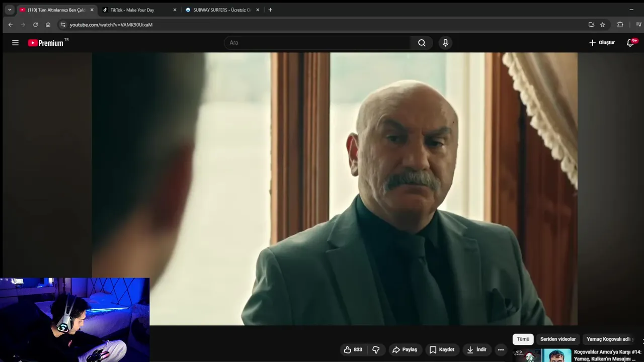
Task: Click the main video player to pause
Action: 335,189
